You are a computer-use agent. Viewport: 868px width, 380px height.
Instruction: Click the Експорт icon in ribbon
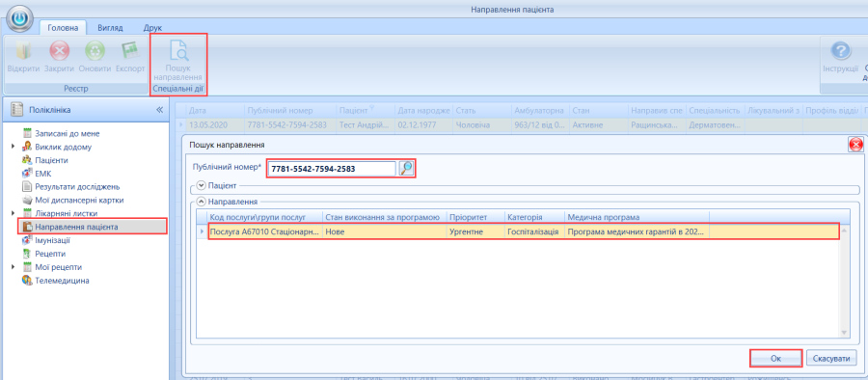click(x=130, y=51)
